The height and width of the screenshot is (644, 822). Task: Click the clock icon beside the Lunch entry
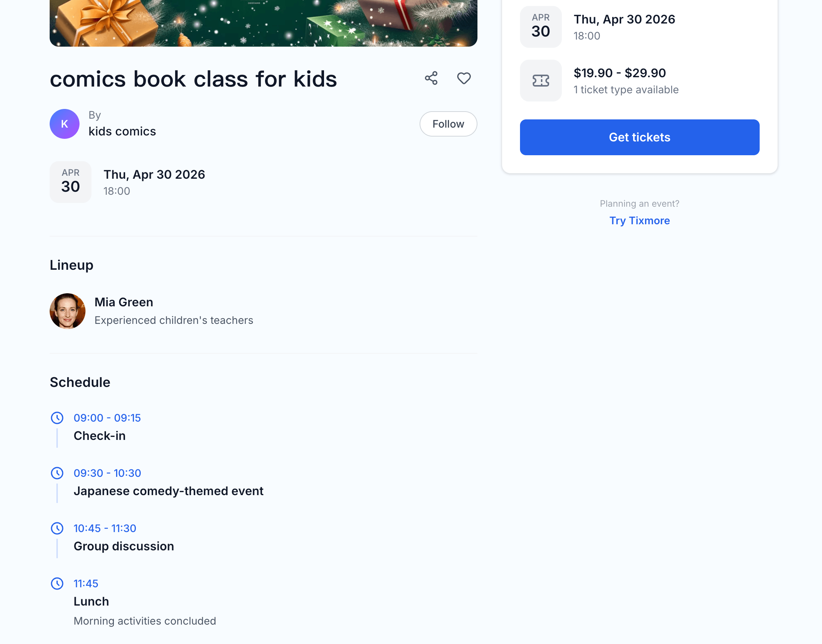tap(57, 583)
